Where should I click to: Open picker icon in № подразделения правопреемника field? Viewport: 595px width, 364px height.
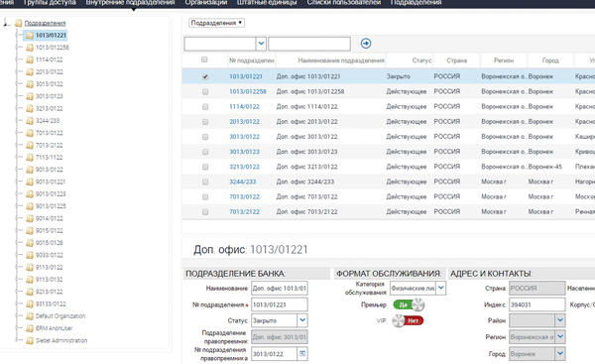pyautogui.click(x=302, y=354)
